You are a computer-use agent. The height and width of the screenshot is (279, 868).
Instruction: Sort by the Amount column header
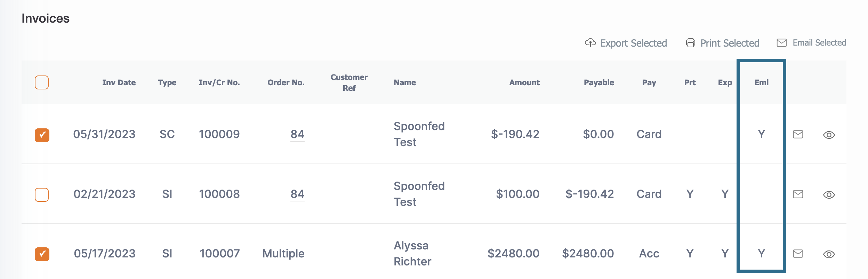pos(524,82)
